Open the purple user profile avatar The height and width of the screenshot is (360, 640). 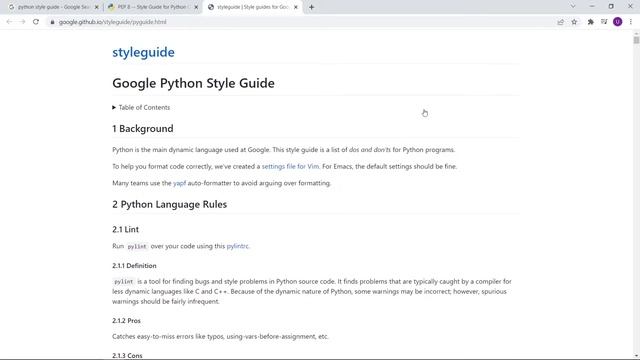[618, 22]
